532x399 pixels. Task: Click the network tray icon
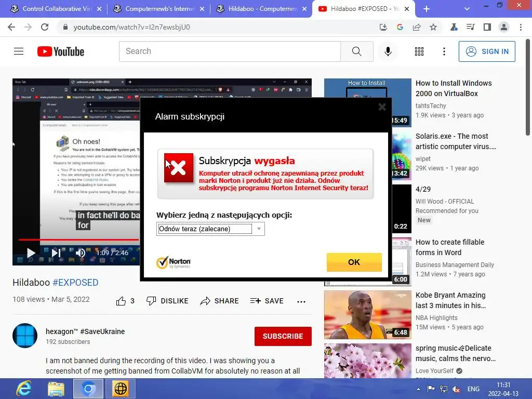(444, 389)
